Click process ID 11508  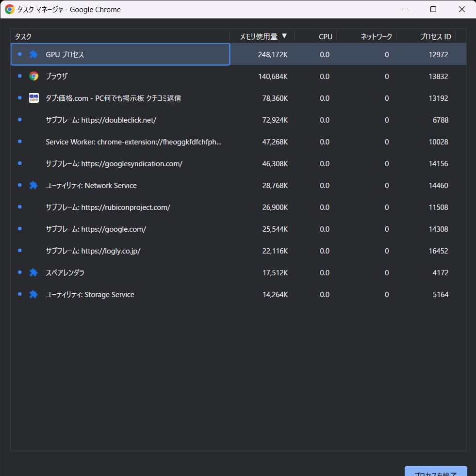[438, 207]
